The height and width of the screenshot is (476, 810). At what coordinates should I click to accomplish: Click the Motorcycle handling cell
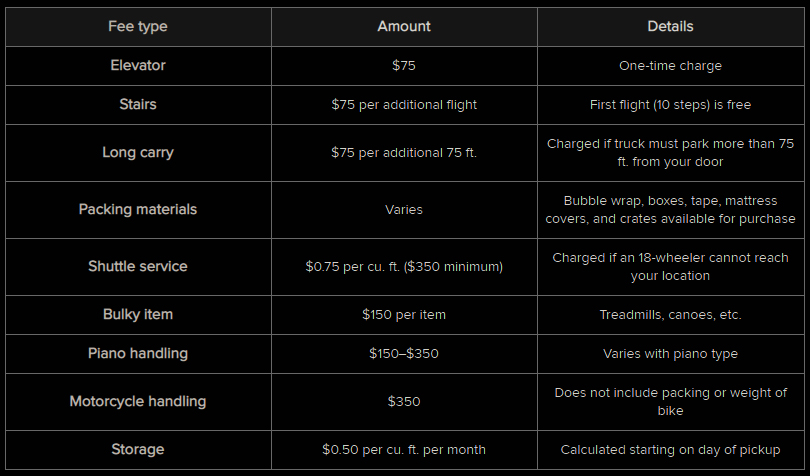[138, 402]
